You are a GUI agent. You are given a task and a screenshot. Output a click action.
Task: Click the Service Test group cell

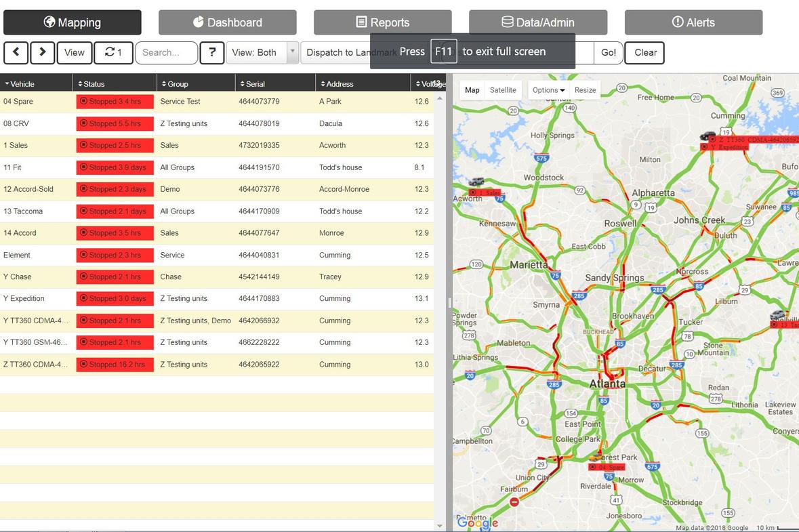click(x=180, y=102)
